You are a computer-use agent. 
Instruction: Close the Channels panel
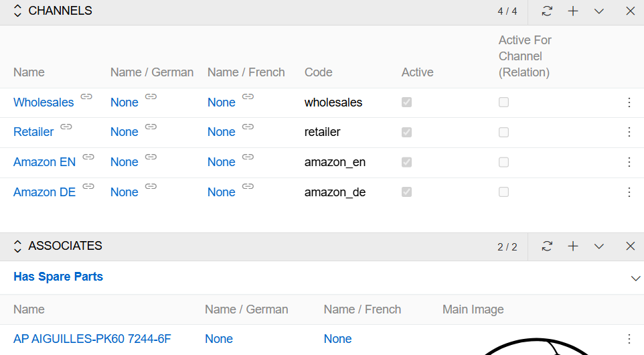coord(631,11)
